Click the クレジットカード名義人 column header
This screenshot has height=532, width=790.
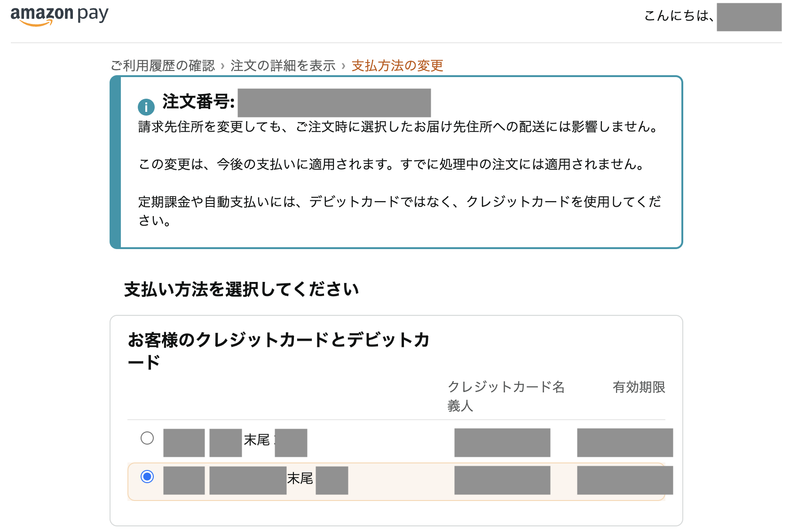pyautogui.click(x=506, y=396)
